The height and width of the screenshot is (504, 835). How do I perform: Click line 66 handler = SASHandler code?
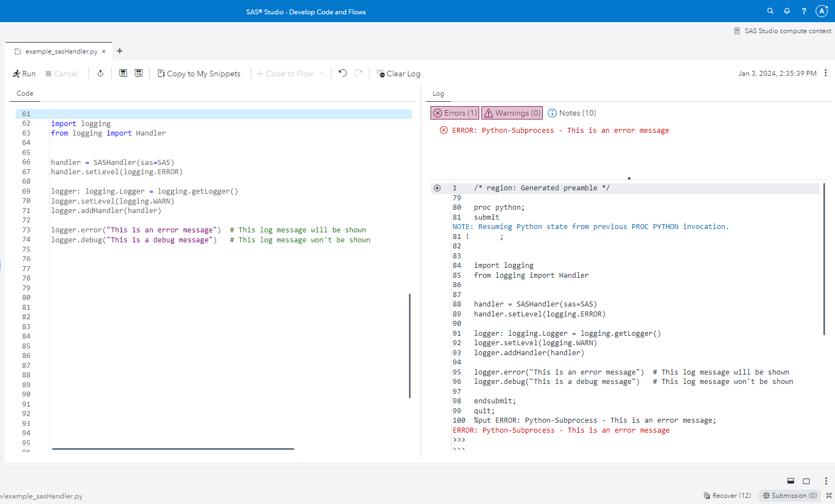point(112,162)
